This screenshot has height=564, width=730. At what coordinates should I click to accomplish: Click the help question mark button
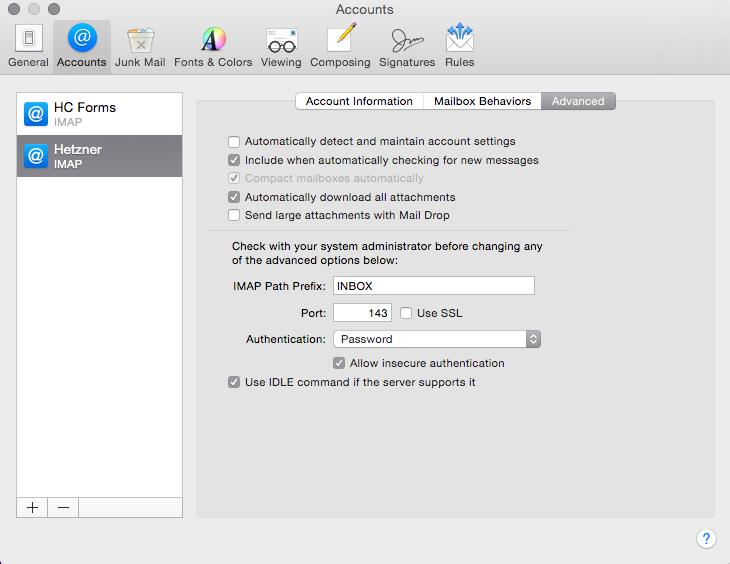tap(706, 538)
